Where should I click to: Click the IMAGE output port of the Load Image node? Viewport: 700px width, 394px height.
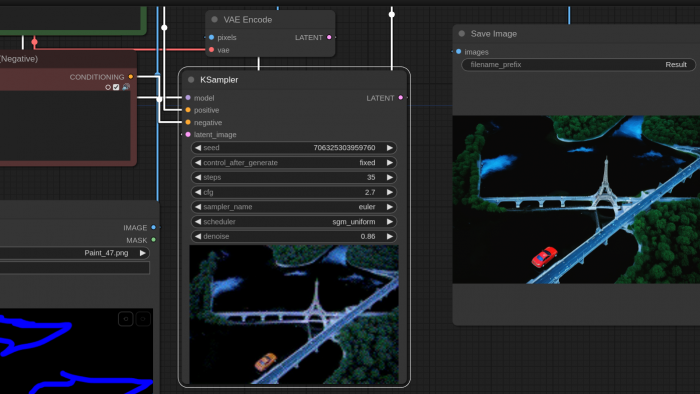pyautogui.click(x=154, y=228)
